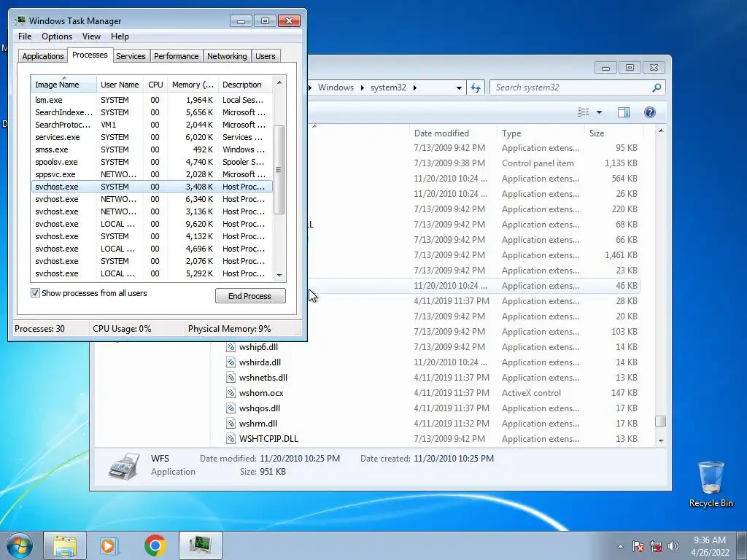Select the wshnetbs.dll file icon
This screenshot has width=747, height=560.
[x=231, y=377]
